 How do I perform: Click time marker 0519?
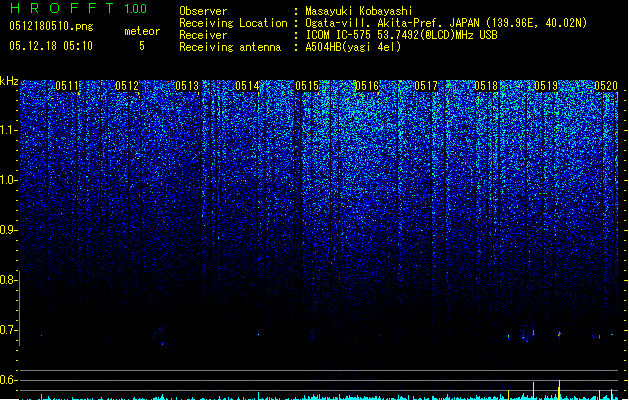(546, 86)
